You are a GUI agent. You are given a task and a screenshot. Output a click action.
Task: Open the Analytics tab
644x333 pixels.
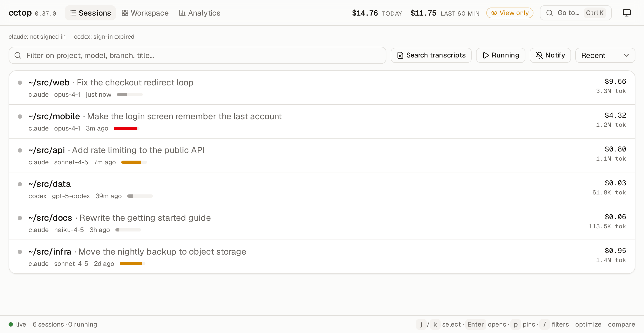200,13
